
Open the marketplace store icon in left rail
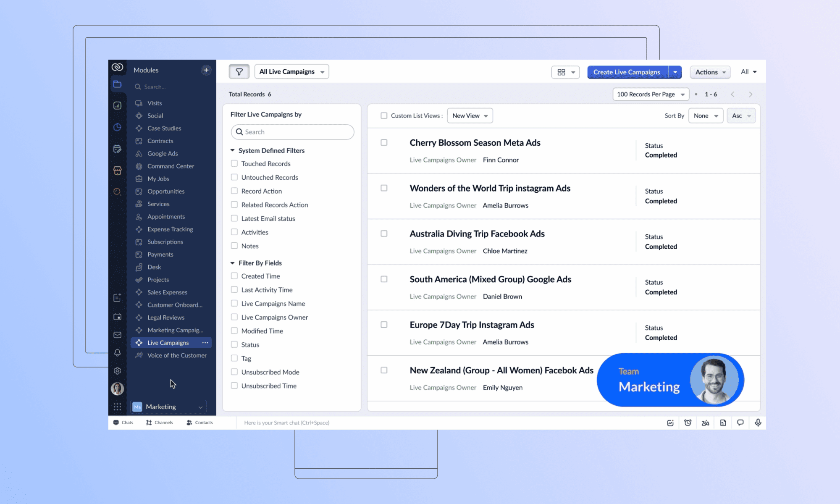click(x=118, y=171)
